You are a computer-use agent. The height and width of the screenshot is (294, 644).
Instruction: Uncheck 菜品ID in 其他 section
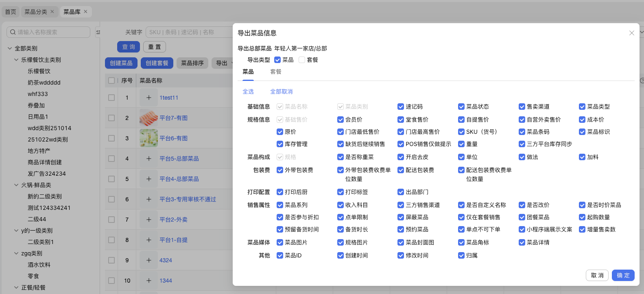[x=280, y=255]
